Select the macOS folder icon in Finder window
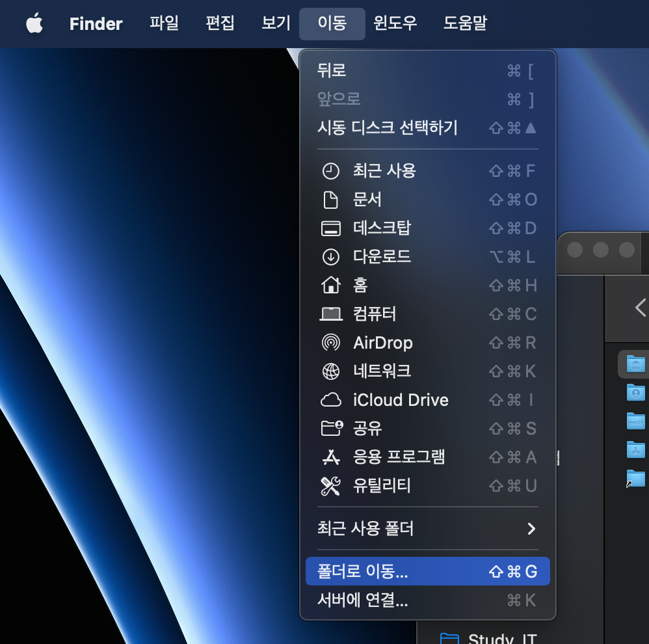Screen dimensions: 649x644 (x=636, y=421)
